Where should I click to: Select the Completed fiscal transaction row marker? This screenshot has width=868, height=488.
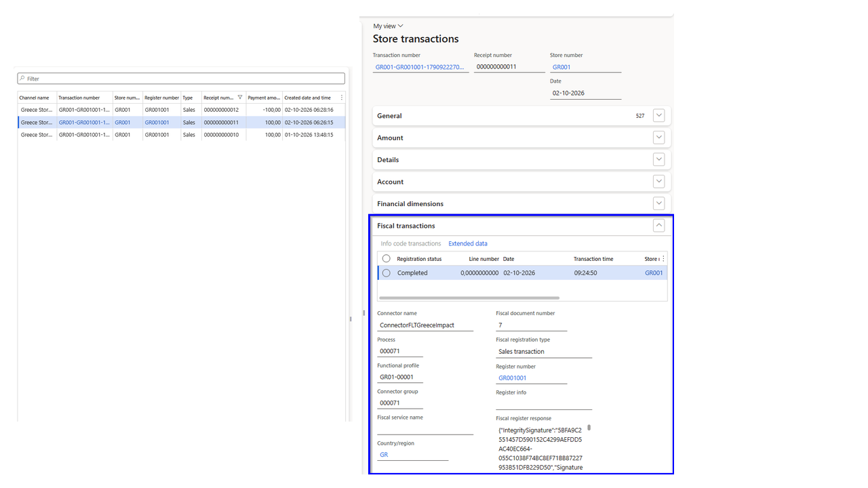(387, 273)
